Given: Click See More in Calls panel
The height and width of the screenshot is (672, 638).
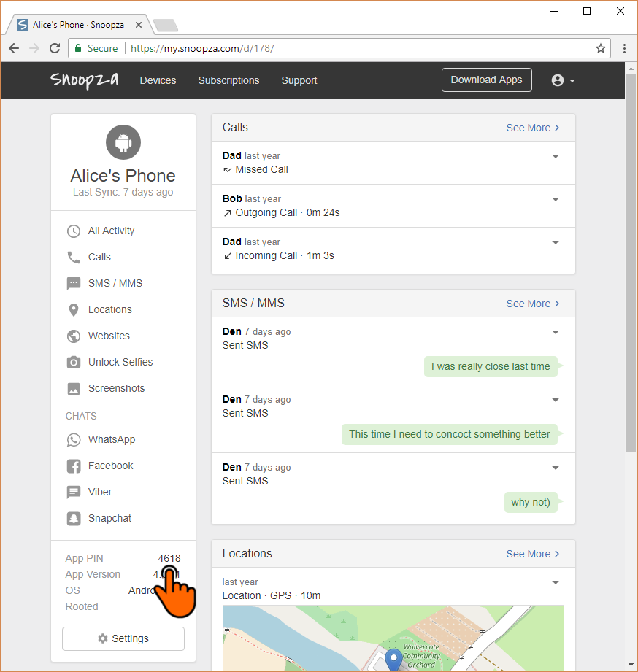Looking at the screenshot, I should 533,128.
